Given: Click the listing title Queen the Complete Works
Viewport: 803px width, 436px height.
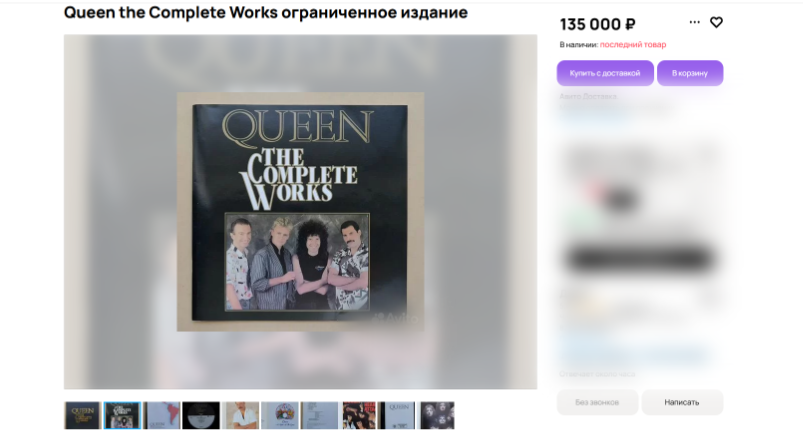Looking at the screenshot, I should tap(266, 12).
